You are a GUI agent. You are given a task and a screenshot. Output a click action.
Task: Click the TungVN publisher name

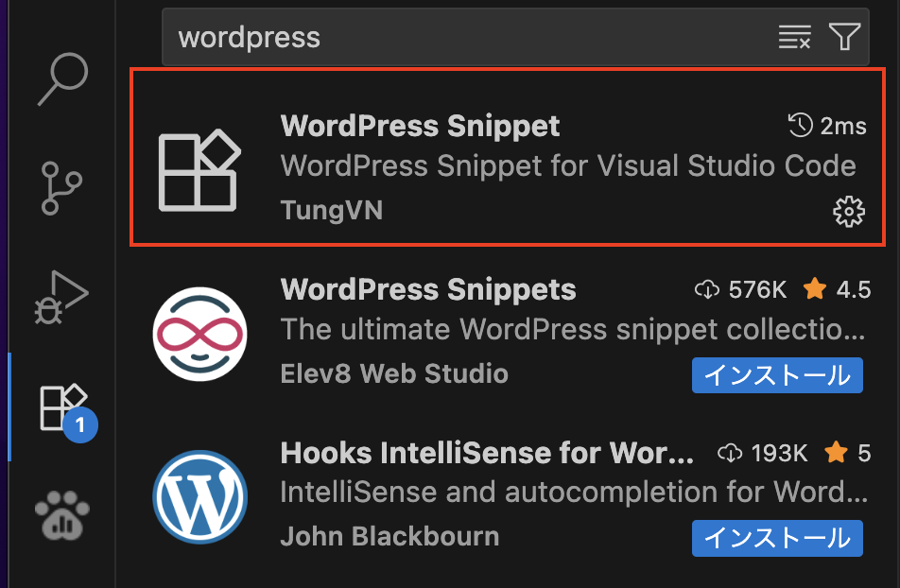pyautogui.click(x=332, y=210)
